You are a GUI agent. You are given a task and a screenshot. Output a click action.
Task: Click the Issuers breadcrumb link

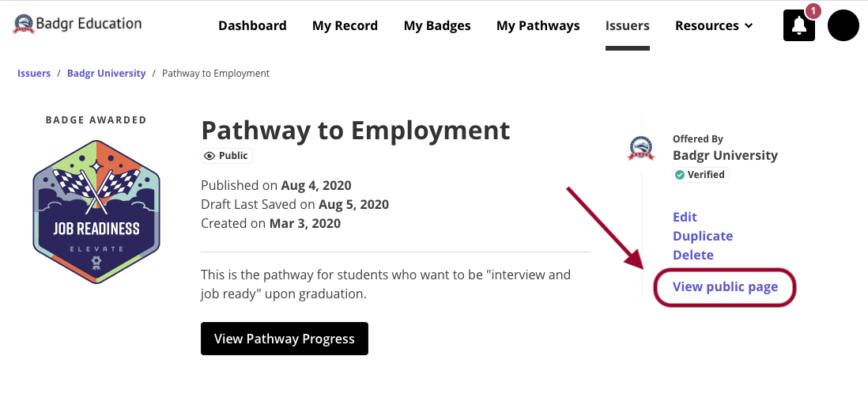[x=34, y=74]
